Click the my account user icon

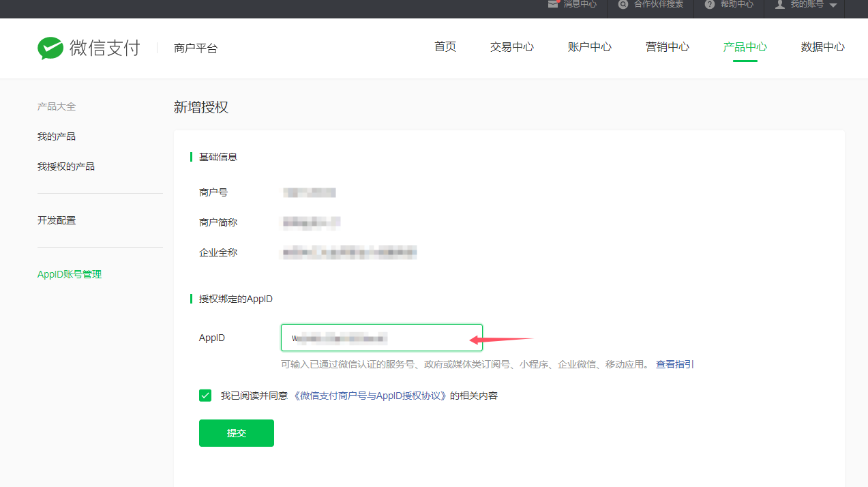pyautogui.click(x=780, y=4)
